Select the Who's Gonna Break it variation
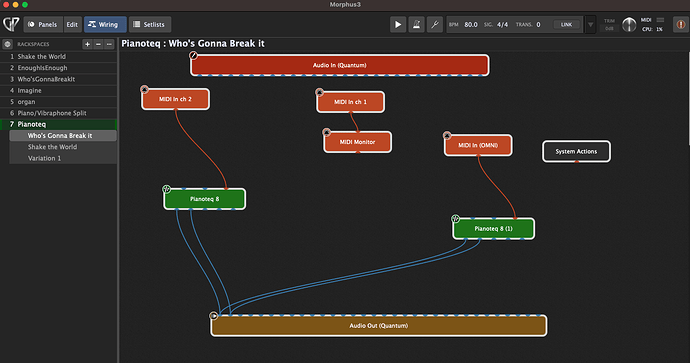Screen dimensions: 690x363 click(63, 136)
